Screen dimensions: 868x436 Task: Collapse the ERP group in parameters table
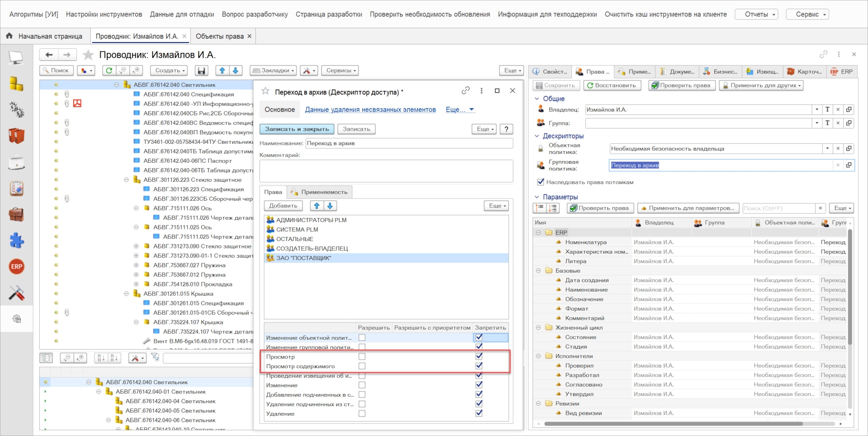[538, 232]
